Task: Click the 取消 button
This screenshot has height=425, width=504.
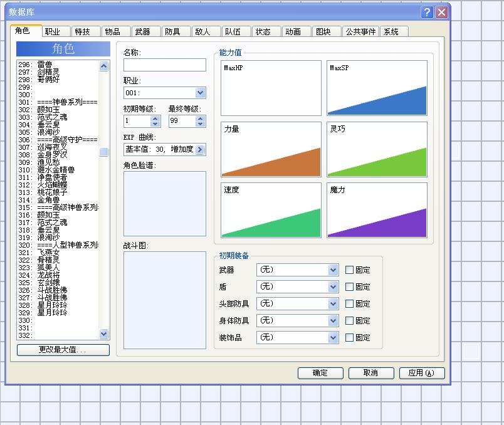Action: click(371, 373)
